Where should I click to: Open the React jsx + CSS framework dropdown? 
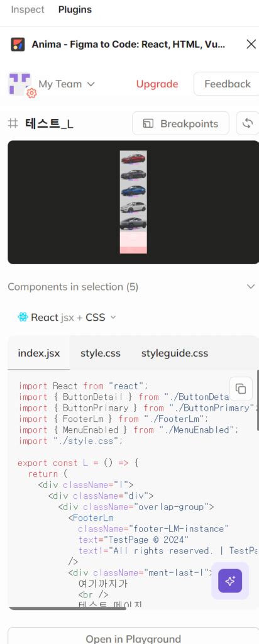[x=67, y=317]
